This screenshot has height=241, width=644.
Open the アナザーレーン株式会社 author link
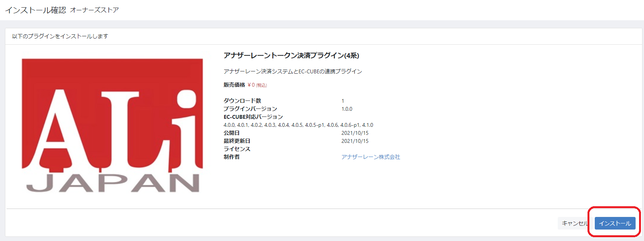click(371, 157)
